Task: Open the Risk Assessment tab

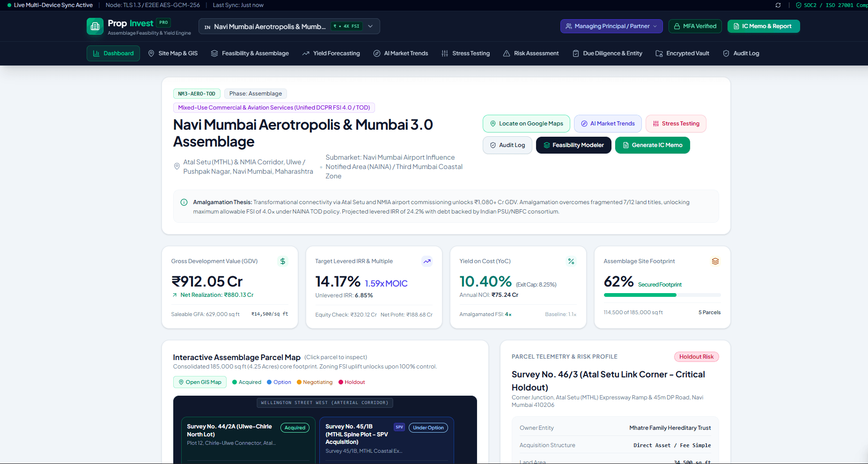Action: pos(531,53)
